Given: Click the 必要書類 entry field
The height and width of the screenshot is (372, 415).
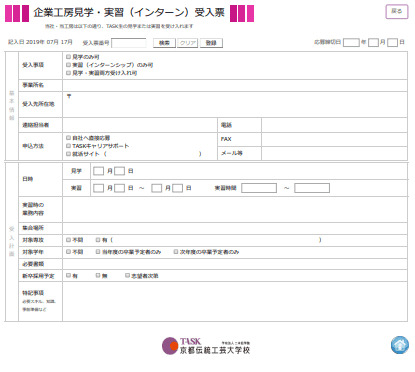Looking at the screenshot, I should [x=235, y=264].
